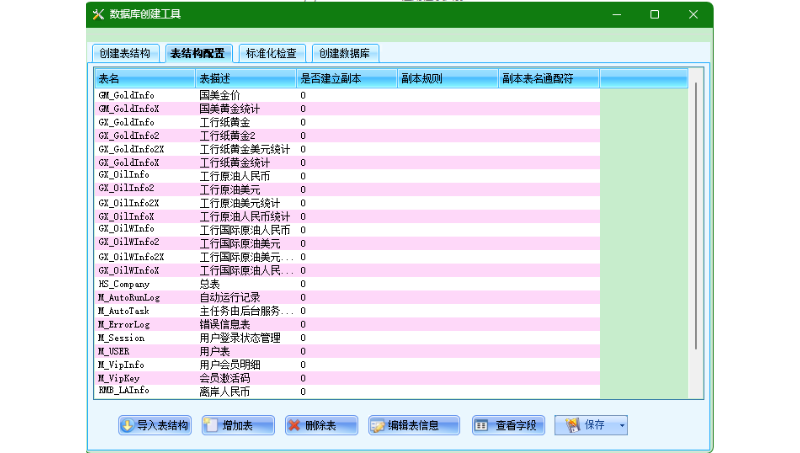This screenshot has width=800, height=453.
Task: Select the GX_GoldInfo row
Action: pos(347,122)
